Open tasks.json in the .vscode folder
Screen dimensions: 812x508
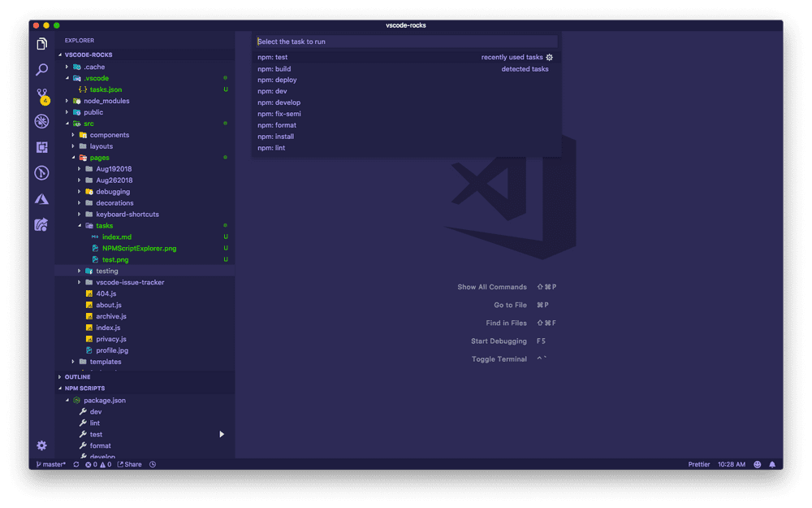pos(106,89)
